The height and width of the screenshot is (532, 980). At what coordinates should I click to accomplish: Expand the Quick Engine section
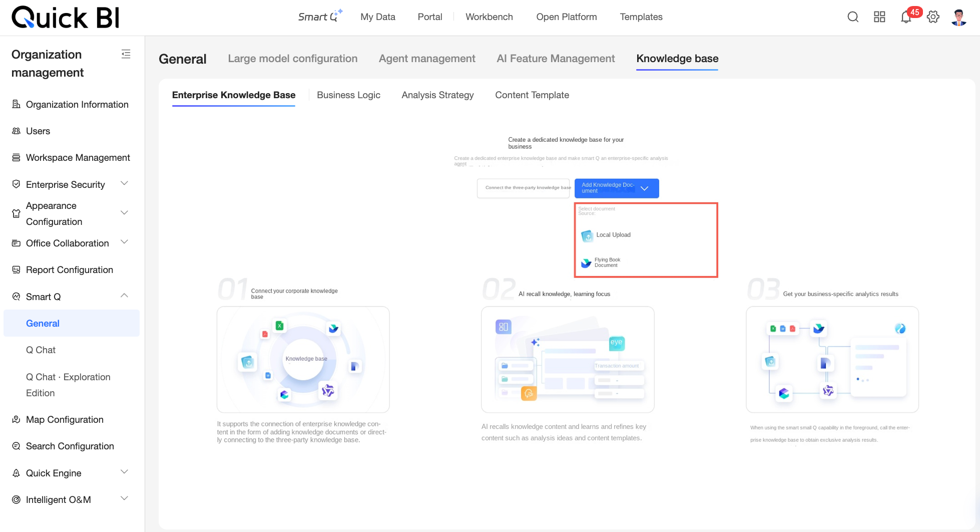125,472
